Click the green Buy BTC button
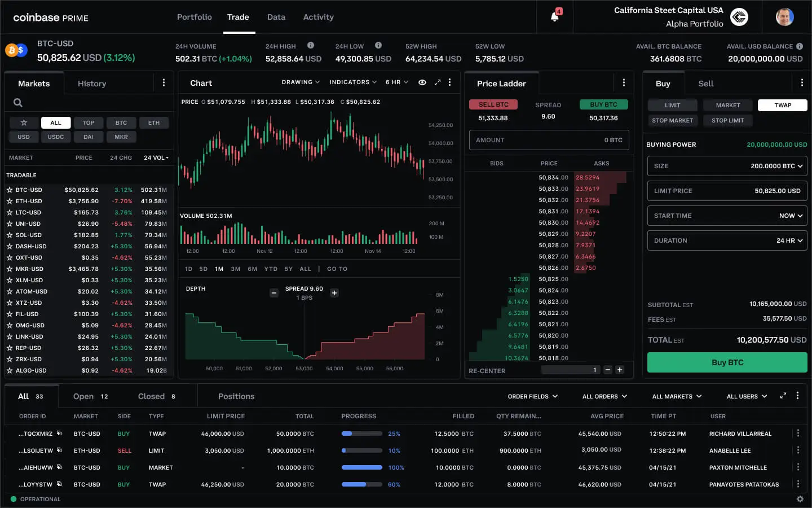Image resolution: width=812 pixels, height=508 pixels. (x=727, y=362)
